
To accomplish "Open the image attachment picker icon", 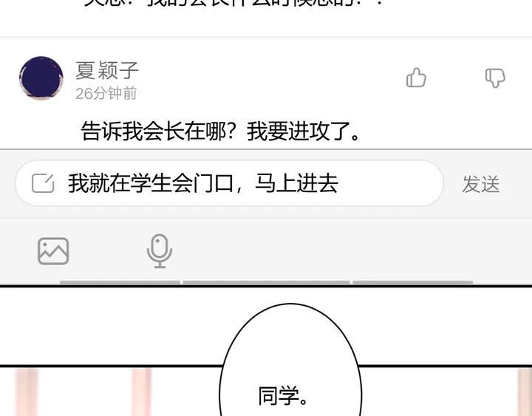I will click(53, 251).
